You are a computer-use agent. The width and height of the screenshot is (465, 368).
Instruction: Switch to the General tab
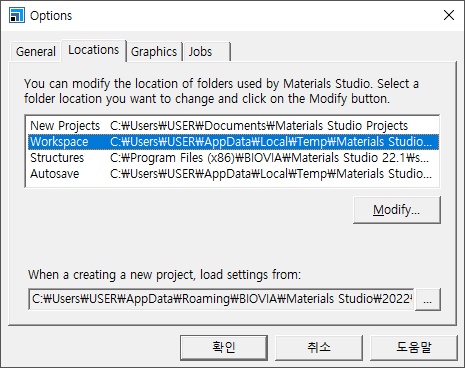click(x=36, y=52)
